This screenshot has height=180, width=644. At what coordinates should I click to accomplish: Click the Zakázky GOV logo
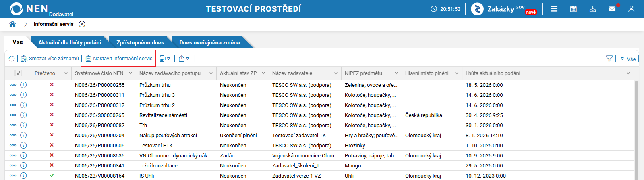pyautogui.click(x=504, y=9)
